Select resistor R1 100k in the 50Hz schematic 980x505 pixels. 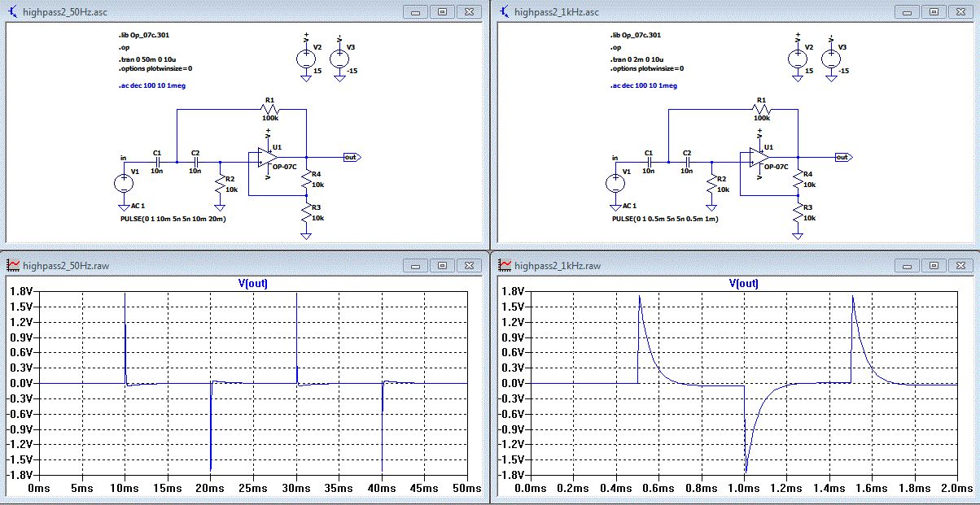[x=269, y=109]
